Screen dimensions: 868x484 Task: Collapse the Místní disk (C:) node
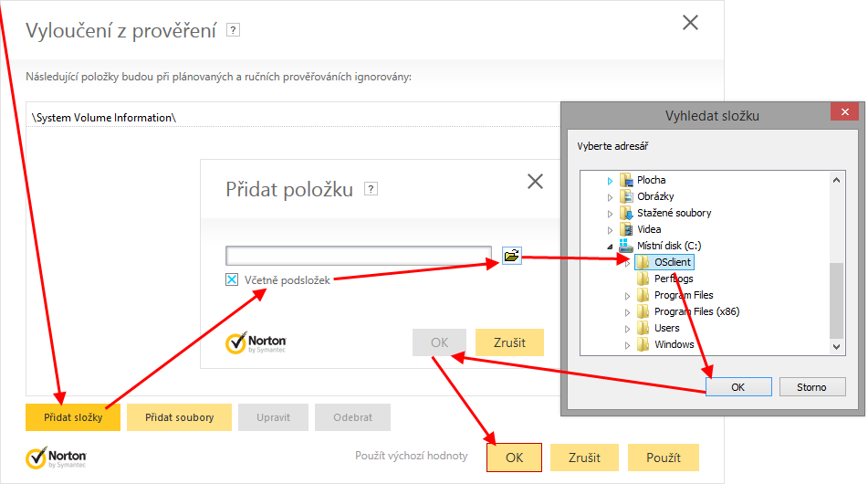pyautogui.click(x=610, y=247)
